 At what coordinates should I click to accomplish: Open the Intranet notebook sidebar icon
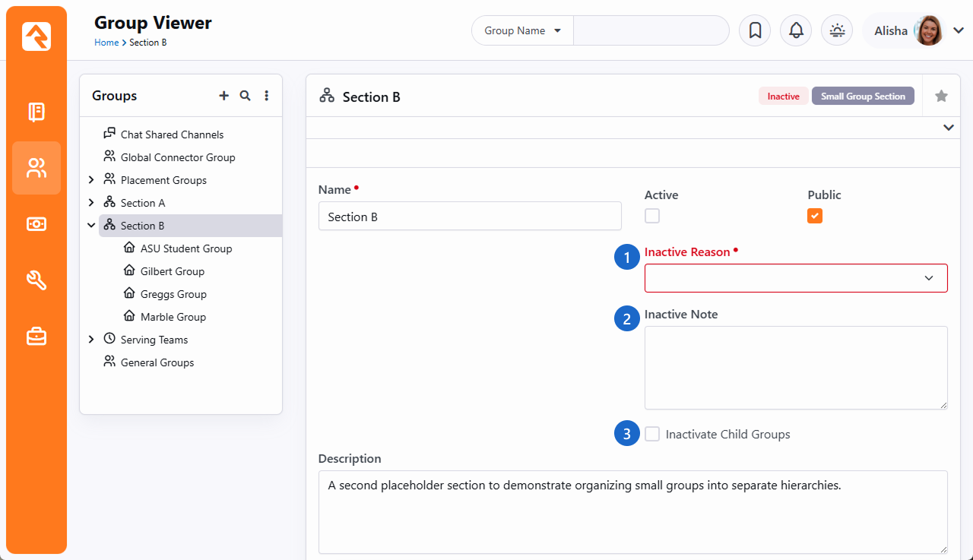pos(36,112)
